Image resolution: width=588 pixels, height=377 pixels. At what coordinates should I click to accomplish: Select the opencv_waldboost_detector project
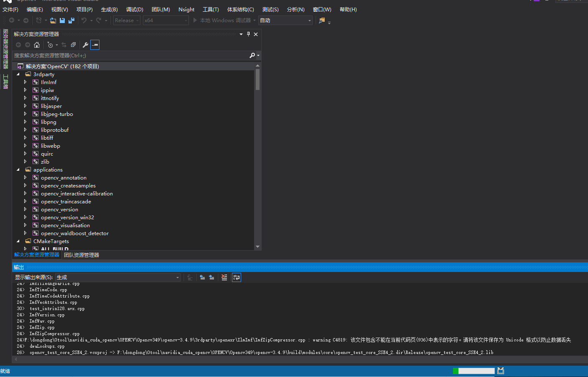[x=75, y=233]
